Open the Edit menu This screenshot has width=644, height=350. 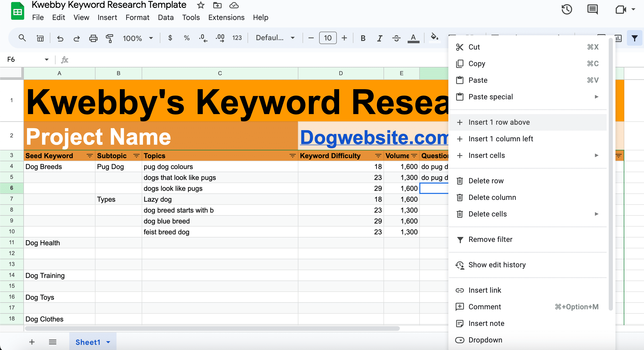(x=59, y=17)
